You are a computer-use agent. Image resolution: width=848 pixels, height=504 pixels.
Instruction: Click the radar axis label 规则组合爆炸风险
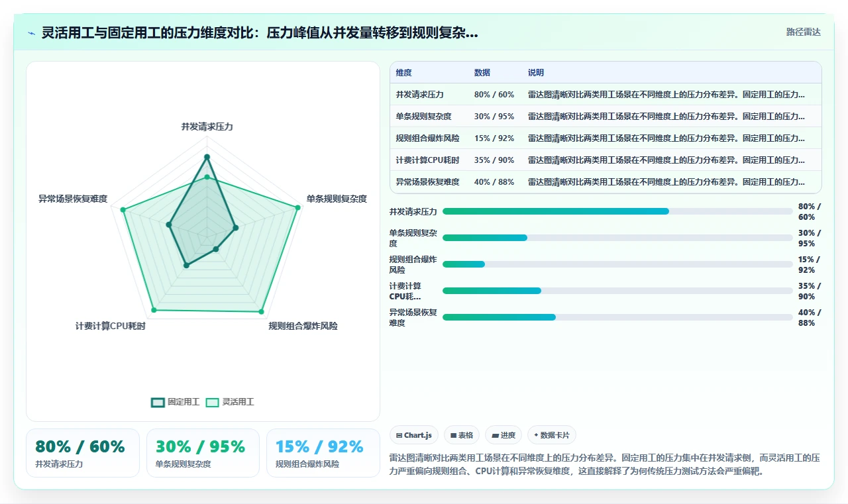pyautogui.click(x=303, y=326)
